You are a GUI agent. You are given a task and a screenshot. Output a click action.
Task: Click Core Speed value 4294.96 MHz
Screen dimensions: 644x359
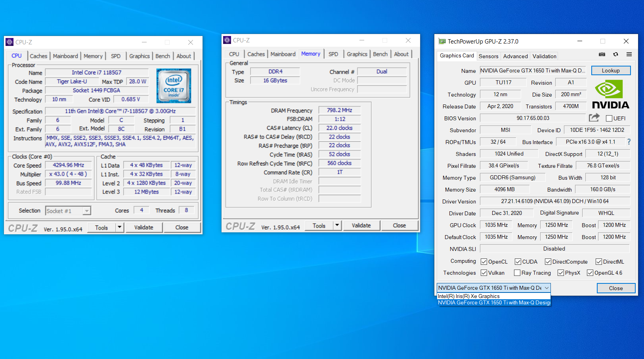[x=68, y=165]
